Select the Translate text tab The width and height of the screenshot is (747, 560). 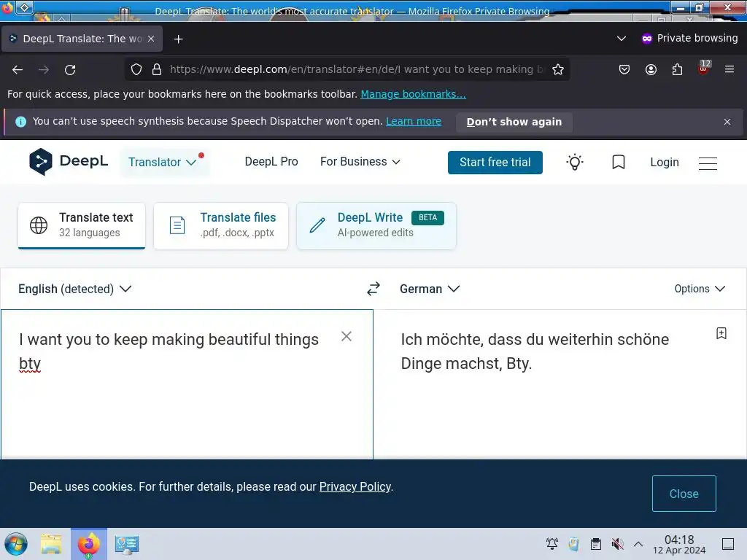coord(82,226)
